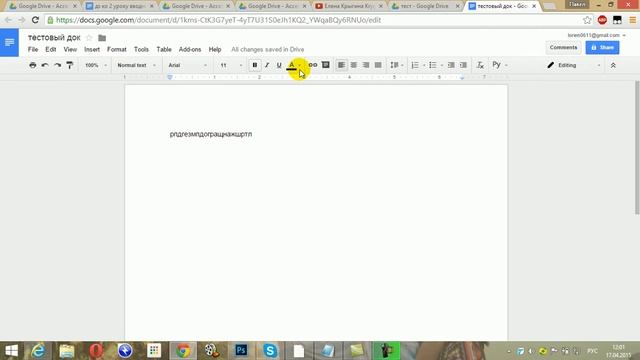The height and width of the screenshot is (360, 640).
Task: Go to Docs home via blue icon
Action: click(x=9, y=42)
